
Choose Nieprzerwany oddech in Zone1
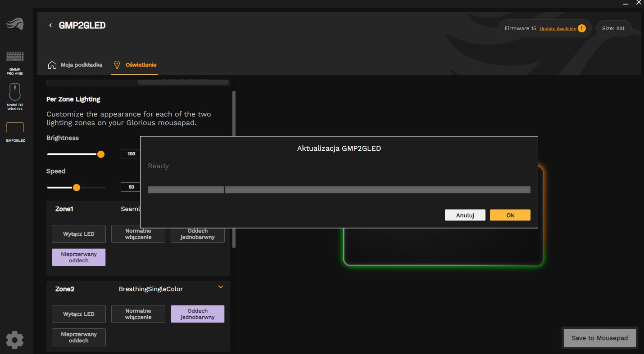point(79,257)
